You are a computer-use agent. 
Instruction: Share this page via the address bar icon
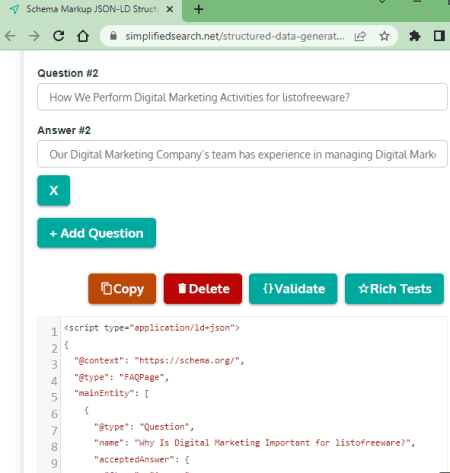point(360,36)
